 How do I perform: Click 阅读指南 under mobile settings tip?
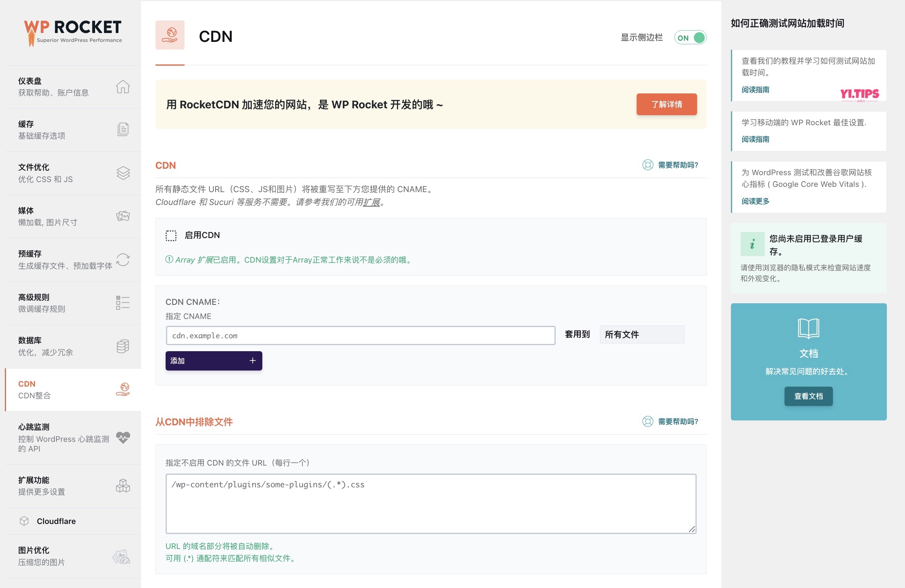756,139
